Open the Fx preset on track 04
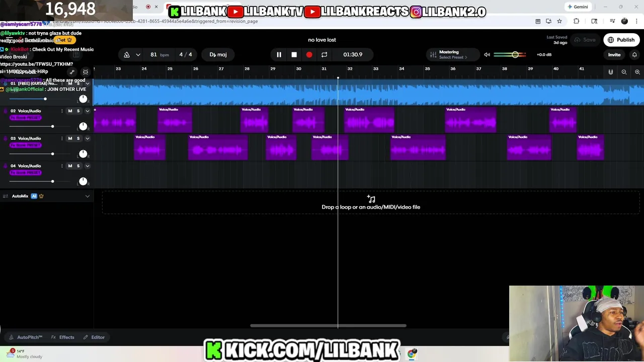 [26, 172]
